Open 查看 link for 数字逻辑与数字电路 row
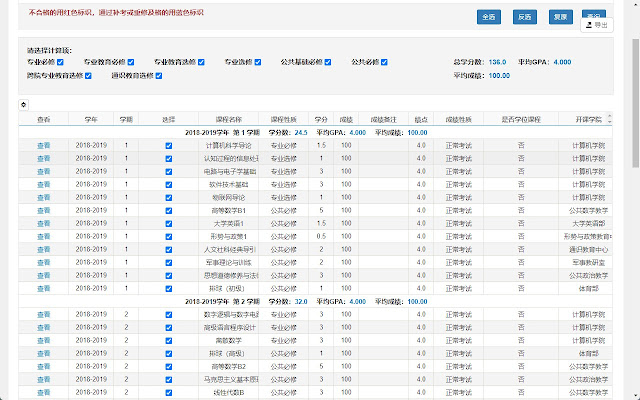The width and height of the screenshot is (640, 400). tap(44, 314)
